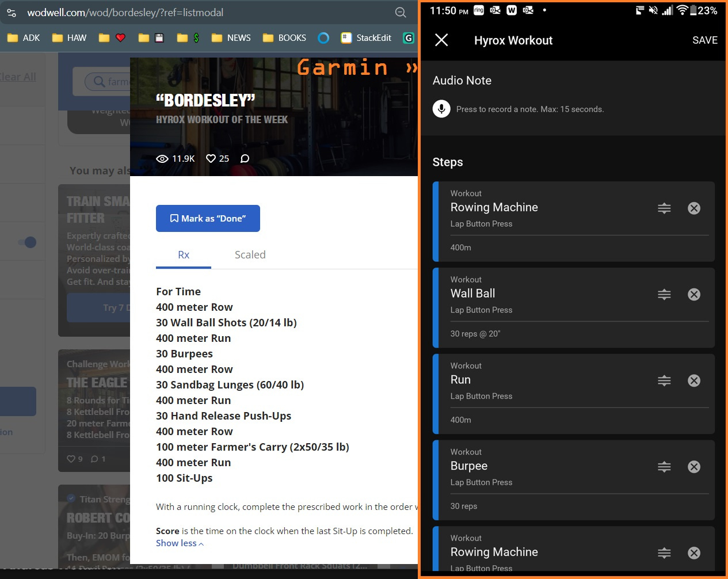Click the search field behind the modal
Image resolution: width=728 pixels, height=579 pixels.
click(x=107, y=82)
